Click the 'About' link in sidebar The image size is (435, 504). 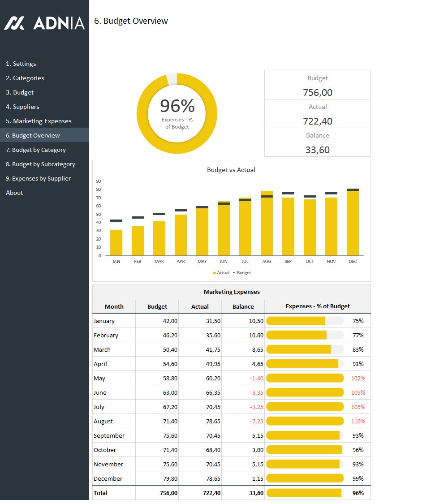tap(14, 193)
